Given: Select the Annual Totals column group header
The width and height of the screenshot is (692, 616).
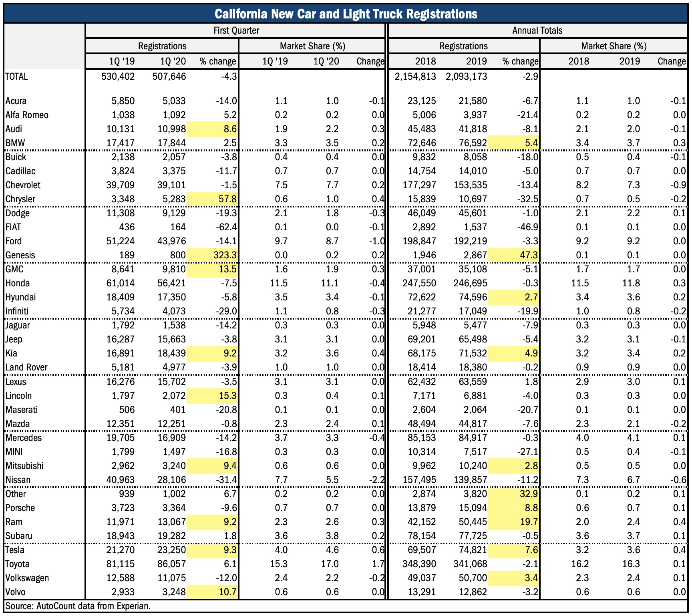Looking at the screenshot, I should [x=537, y=30].
